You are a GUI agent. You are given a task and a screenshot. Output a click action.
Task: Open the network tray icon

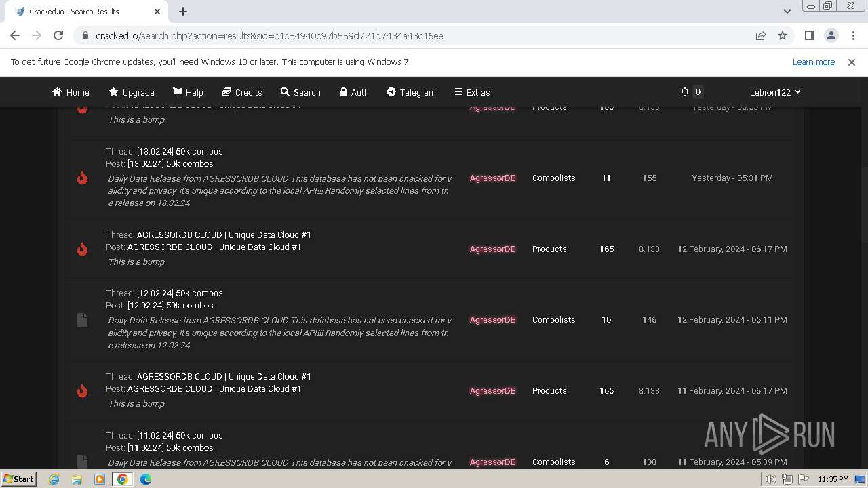787,479
